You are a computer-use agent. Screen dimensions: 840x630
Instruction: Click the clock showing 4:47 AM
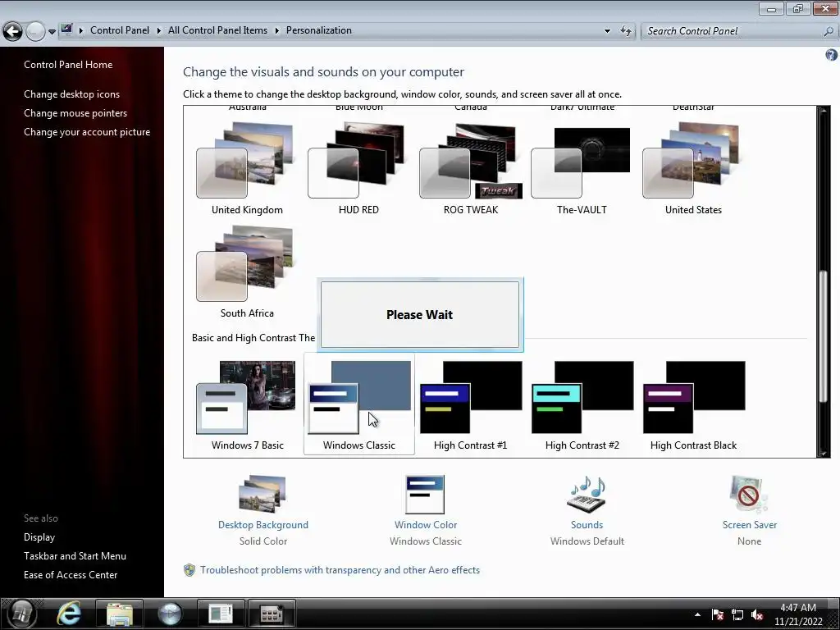pos(798,614)
